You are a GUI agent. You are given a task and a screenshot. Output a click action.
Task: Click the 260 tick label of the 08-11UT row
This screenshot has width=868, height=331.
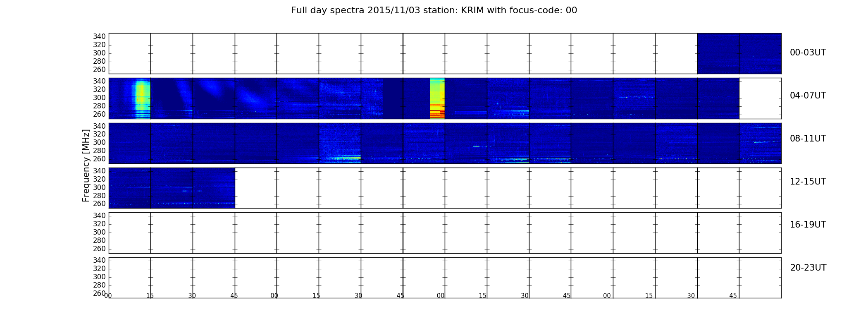coord(99,159)
